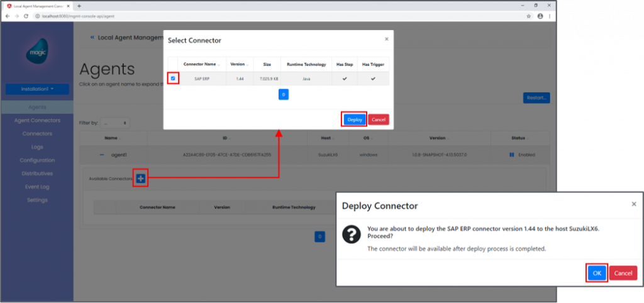Screen dimensions: 644x303
Task: Cancel the Deploy Connector dialog
Action: pos(623,273)
